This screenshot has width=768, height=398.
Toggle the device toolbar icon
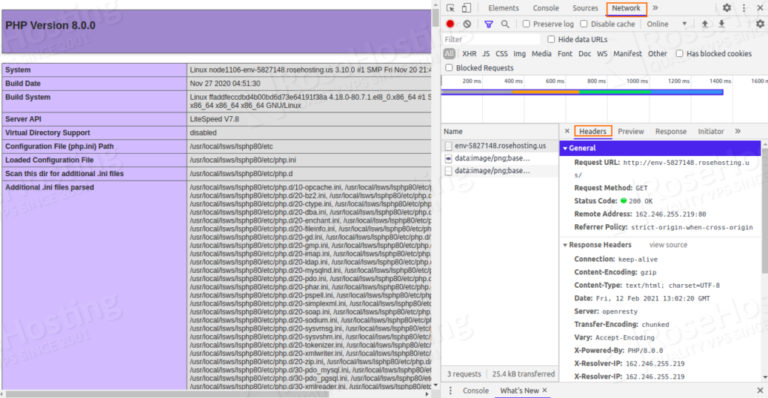click(466, 8)
